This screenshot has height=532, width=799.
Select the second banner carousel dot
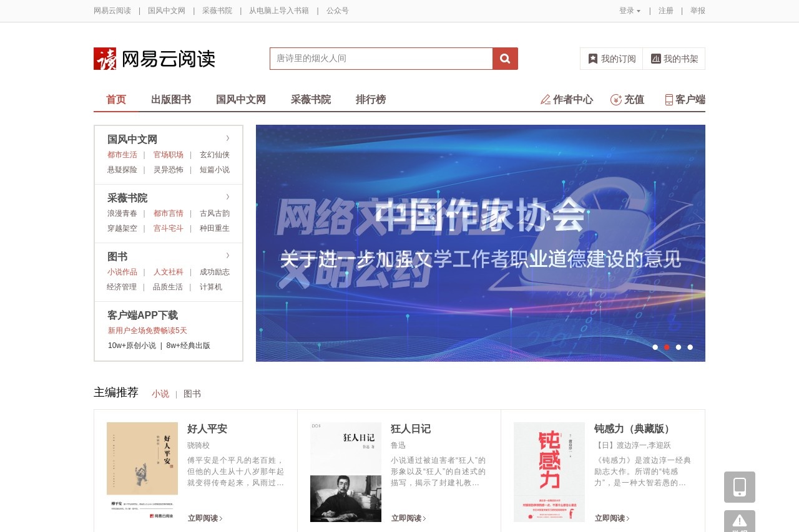click(x=667, y=347)
